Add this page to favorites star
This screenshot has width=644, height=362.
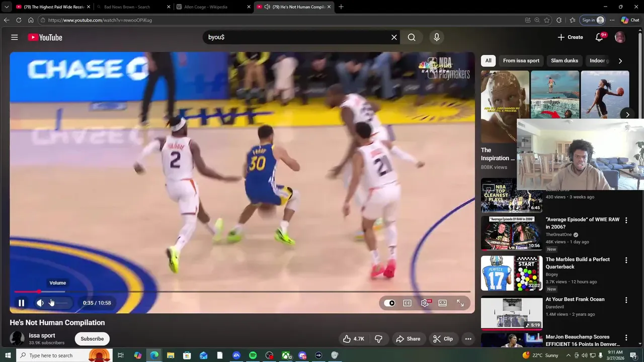pyautogui.click(x=547, y=20)
